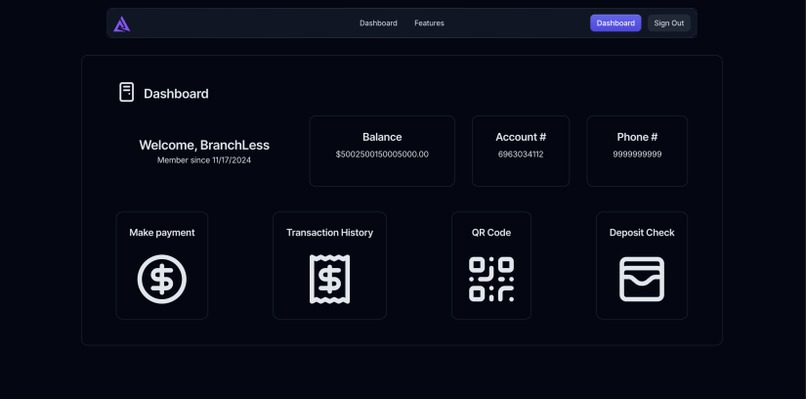Click the Deposit Check label
The width and height of the screenshot is (806, 399).
coord(642,232)
